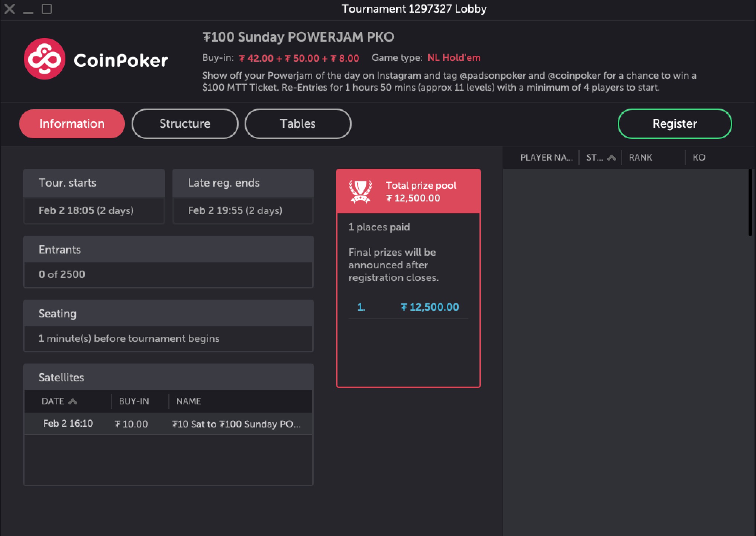Open the Information tab

pos(72,124)
